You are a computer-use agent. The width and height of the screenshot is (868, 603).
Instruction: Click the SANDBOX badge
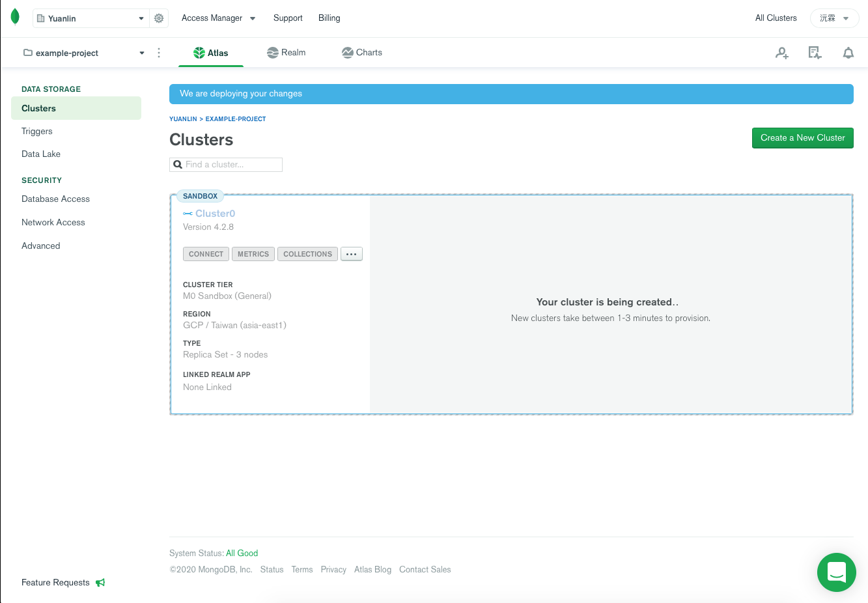click(x=200, y=196)
